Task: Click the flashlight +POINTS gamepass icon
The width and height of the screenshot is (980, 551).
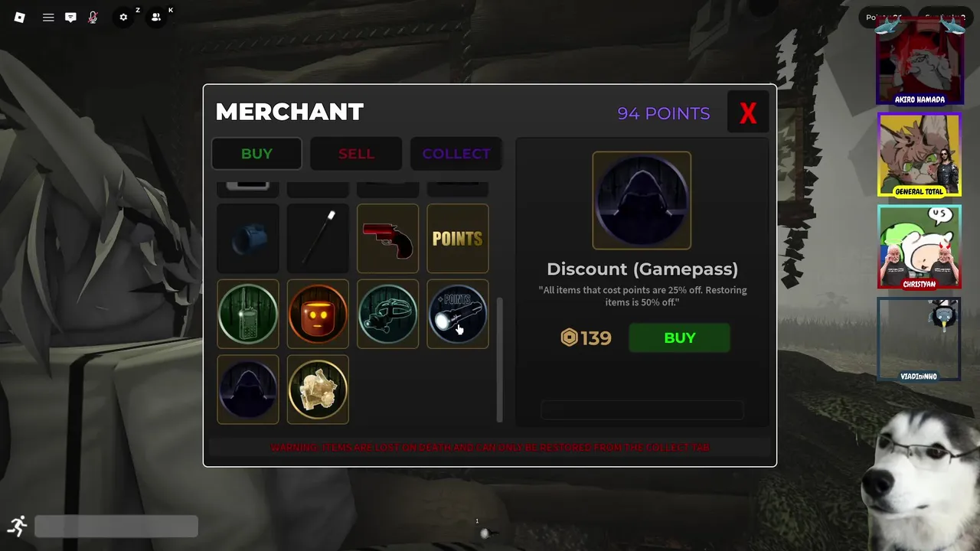Action: [457, 314]
